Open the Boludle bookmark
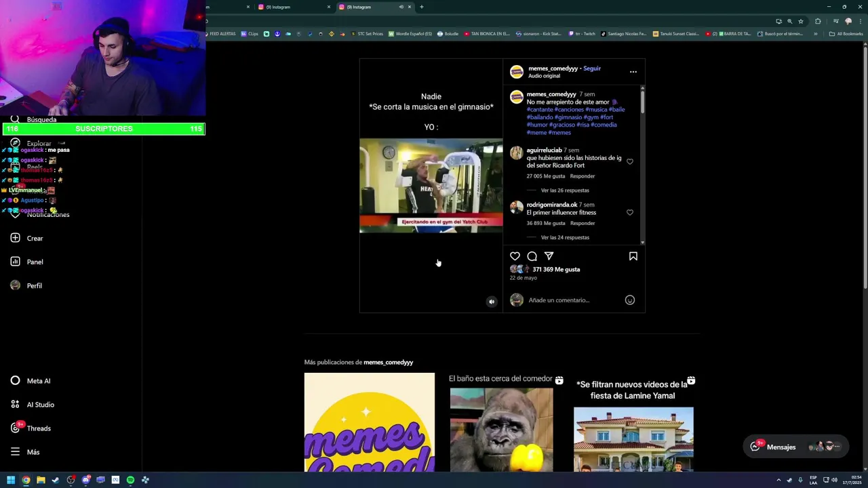Screen dimensions: 868x488 [x=448, y=33]
